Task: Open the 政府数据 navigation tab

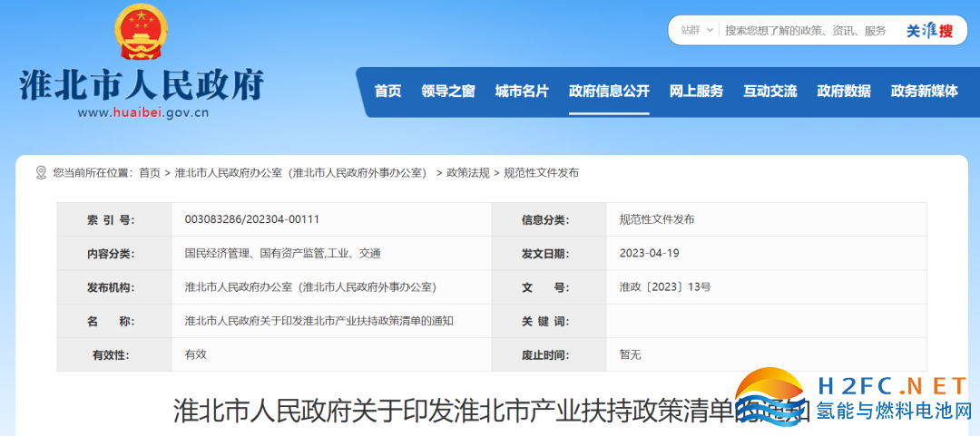Action: tap(844, 92)
